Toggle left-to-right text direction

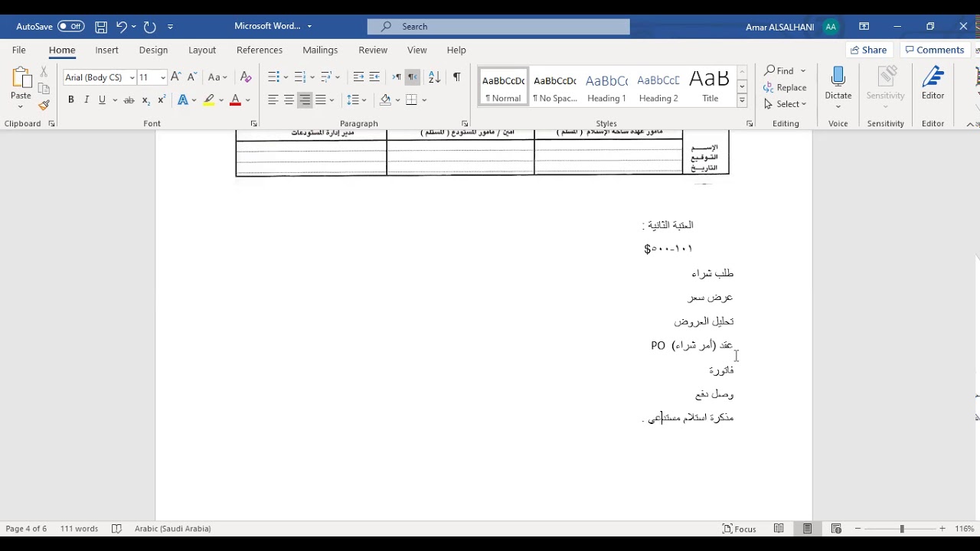397,77
